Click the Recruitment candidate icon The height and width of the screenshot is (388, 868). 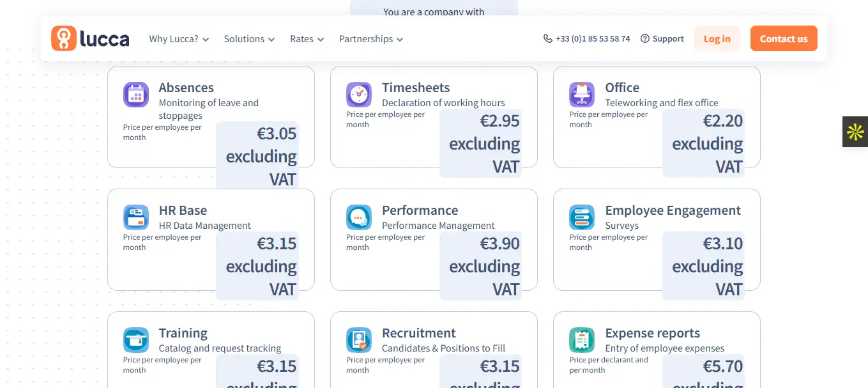[x=359, y=340]
